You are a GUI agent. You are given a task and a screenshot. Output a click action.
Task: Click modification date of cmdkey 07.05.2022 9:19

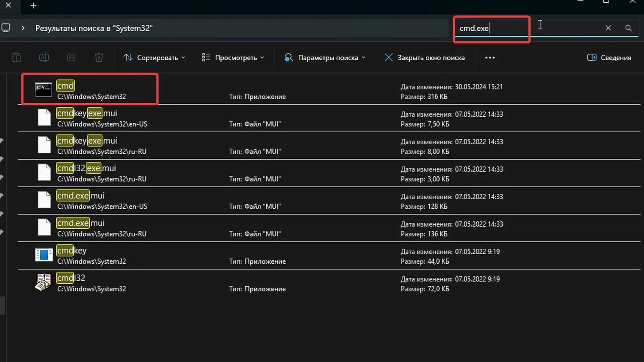pyautogui.click(x=477, y=252)
